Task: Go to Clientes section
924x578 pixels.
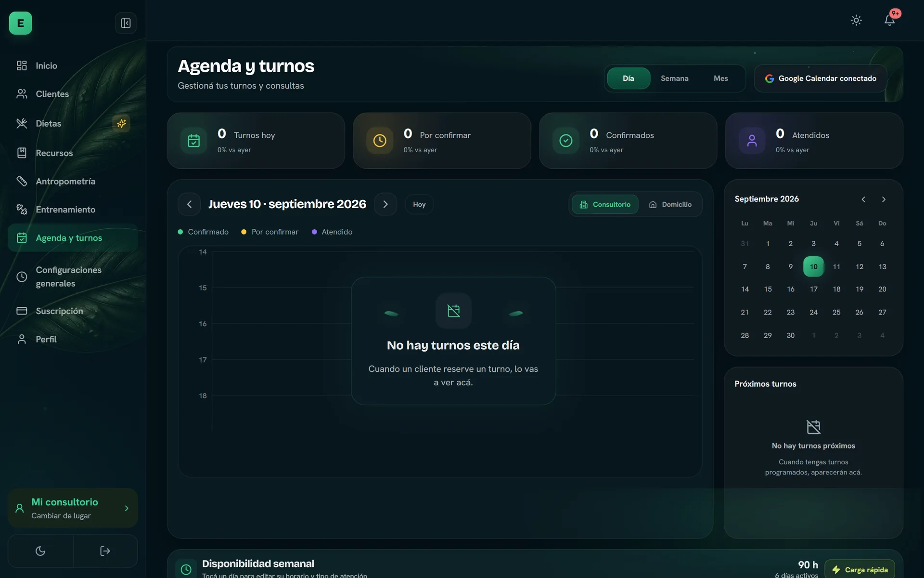Action: coord(73,94)
